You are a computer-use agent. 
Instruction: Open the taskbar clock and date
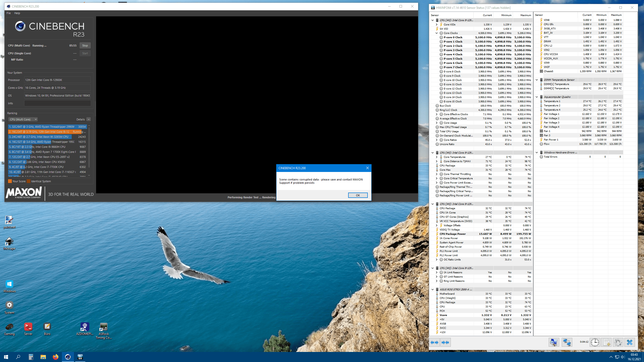(634, 357)
